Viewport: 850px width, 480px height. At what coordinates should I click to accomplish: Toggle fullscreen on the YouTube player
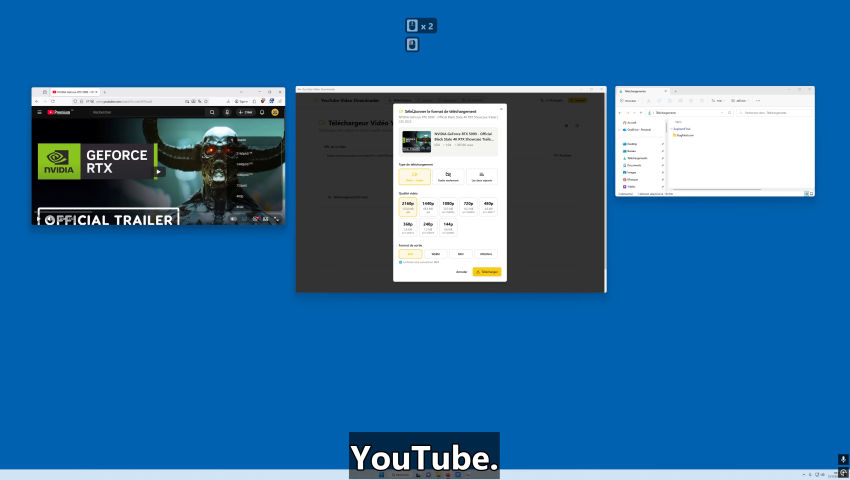(276, 219)
